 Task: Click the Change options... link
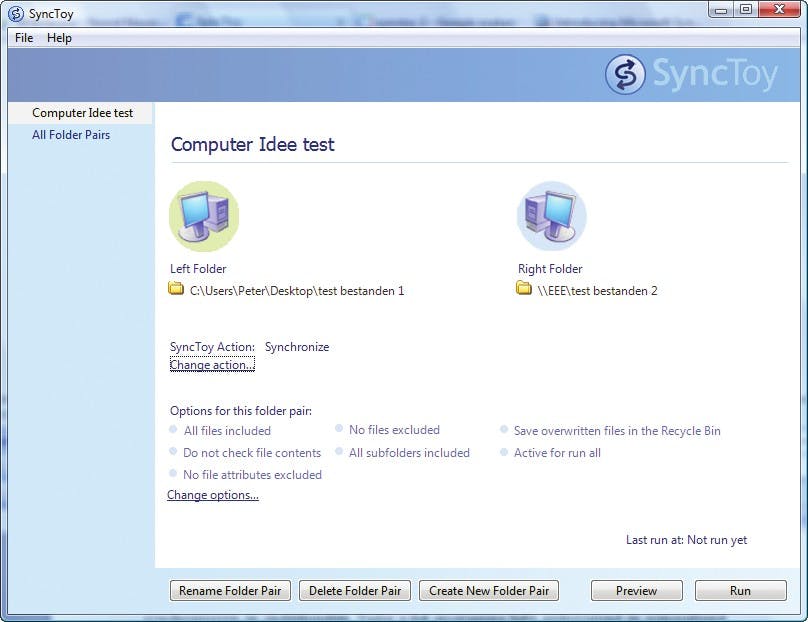(x=213, y=495)
